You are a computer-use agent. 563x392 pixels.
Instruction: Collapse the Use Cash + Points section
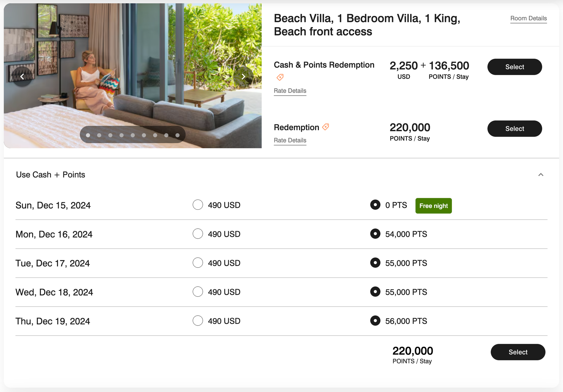tap(541, 175)
